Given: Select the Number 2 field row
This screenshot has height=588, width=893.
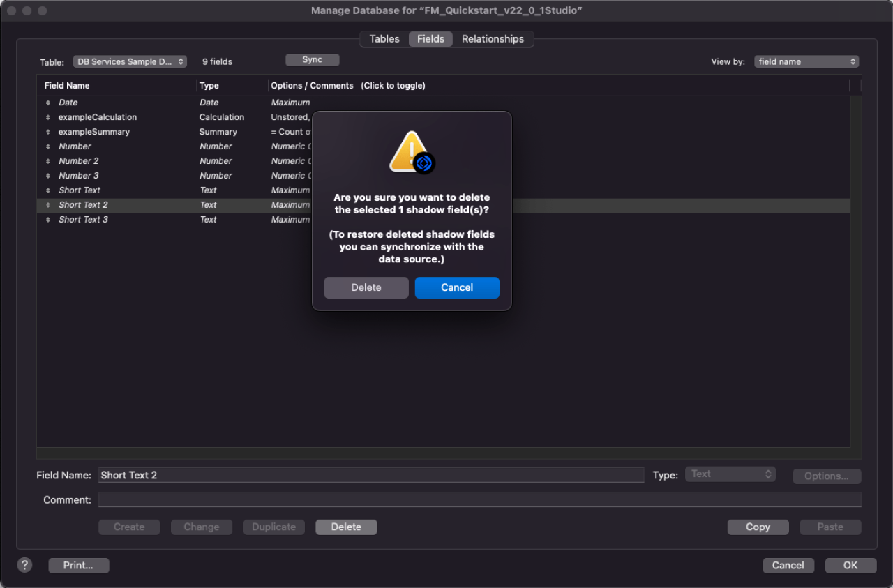Looking at the screenshot, I should [443, 161].
